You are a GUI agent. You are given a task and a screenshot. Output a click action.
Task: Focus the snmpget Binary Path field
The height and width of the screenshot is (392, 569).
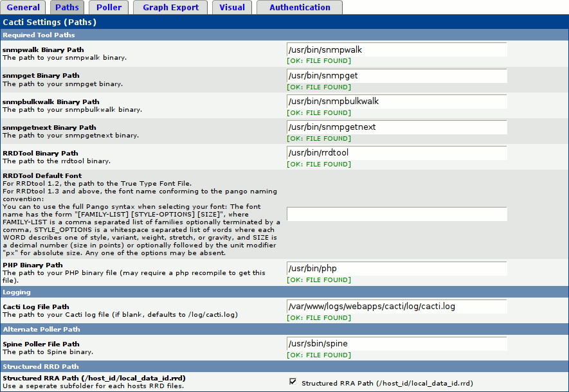point(397,75)
